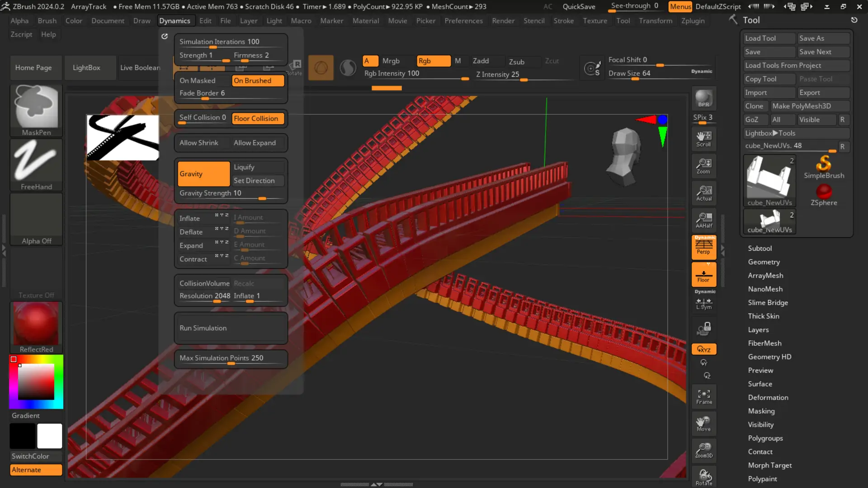Expand the Geometry section
Image resolution: width=868 pixels, height=488 pixels.
[764, 262]
